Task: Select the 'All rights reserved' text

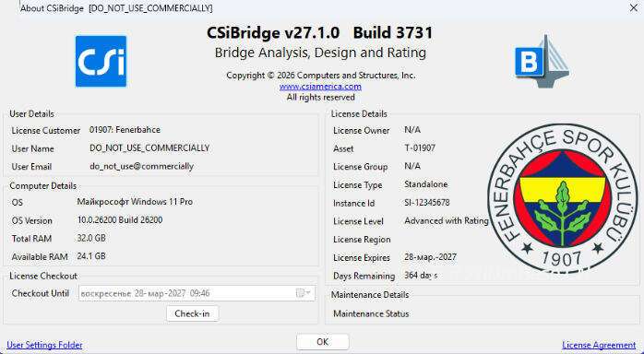Action: click(x=321, y=97)
